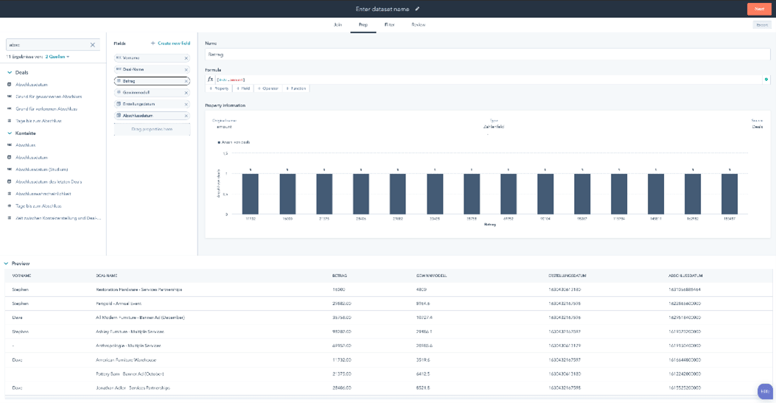Remove the Erstellungsdatum field with its X
This screenshot has width=776, height=403.
pyautogui.click(x=186, y=104)
